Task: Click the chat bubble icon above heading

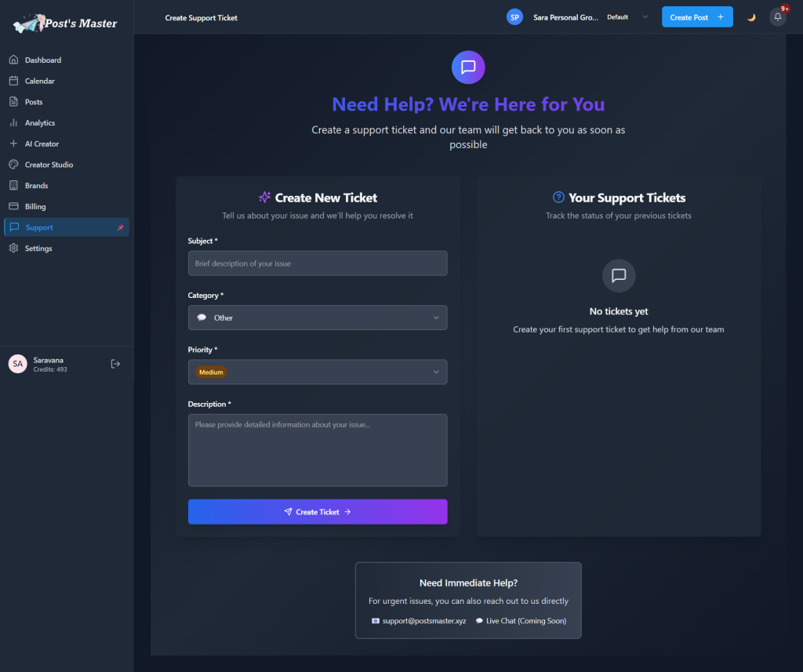Action: point(468,67)
